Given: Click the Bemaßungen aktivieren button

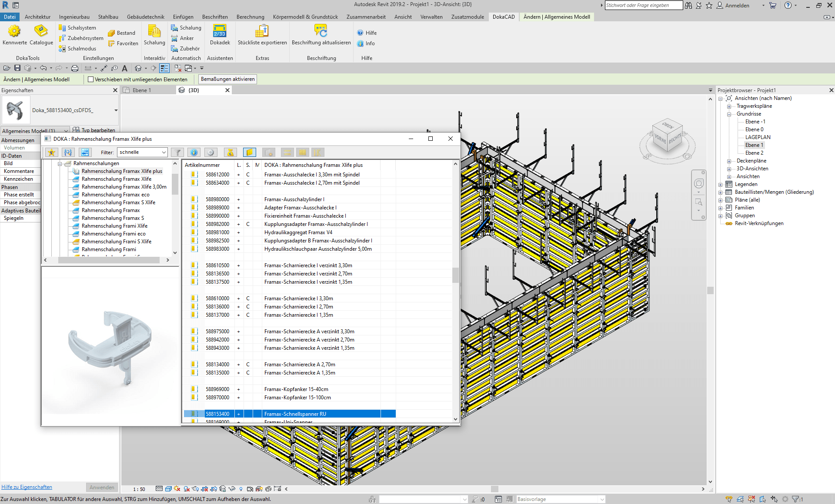Looking at the screenshot, I should click(x=227, y=80).
